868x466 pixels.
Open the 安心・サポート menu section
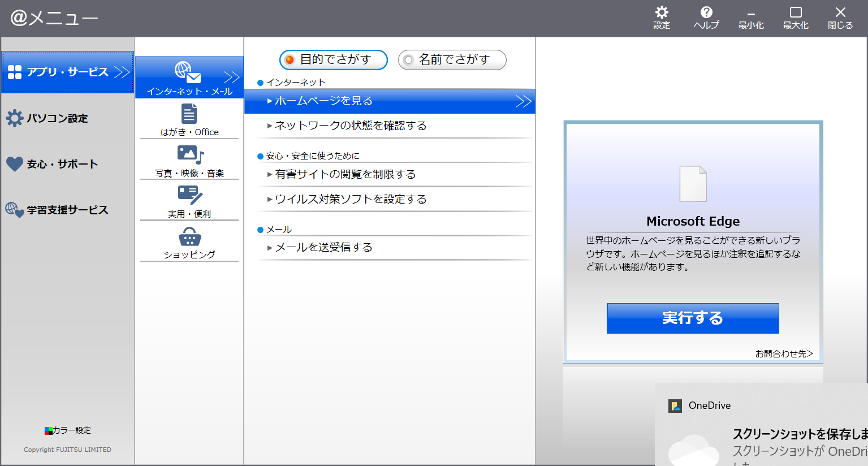(x=62, y=164)
